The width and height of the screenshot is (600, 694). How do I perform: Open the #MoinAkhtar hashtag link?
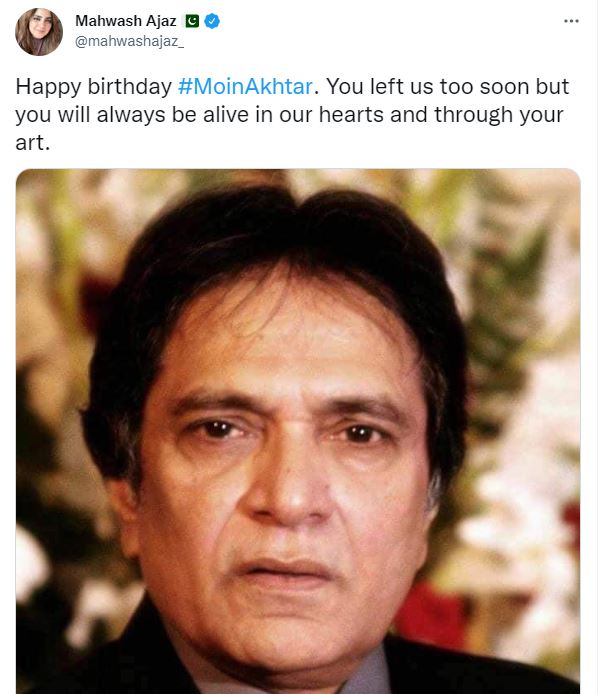tap(245, 86)
